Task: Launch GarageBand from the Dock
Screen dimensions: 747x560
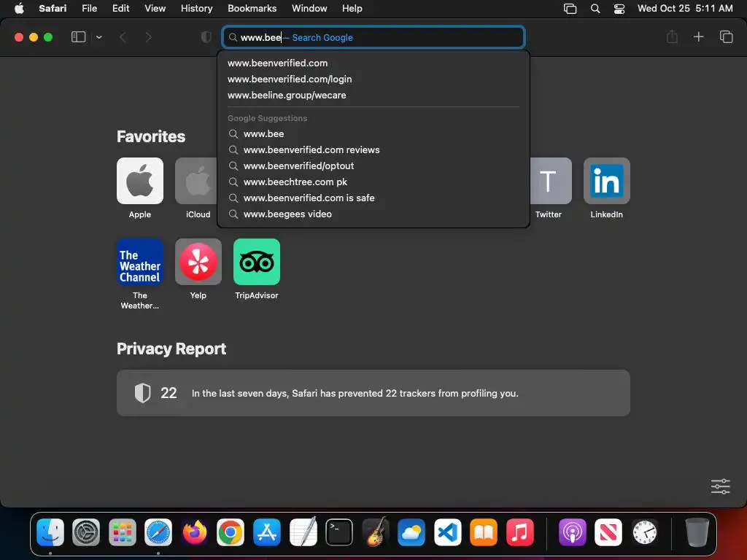Action: click(x=376, y=532)
